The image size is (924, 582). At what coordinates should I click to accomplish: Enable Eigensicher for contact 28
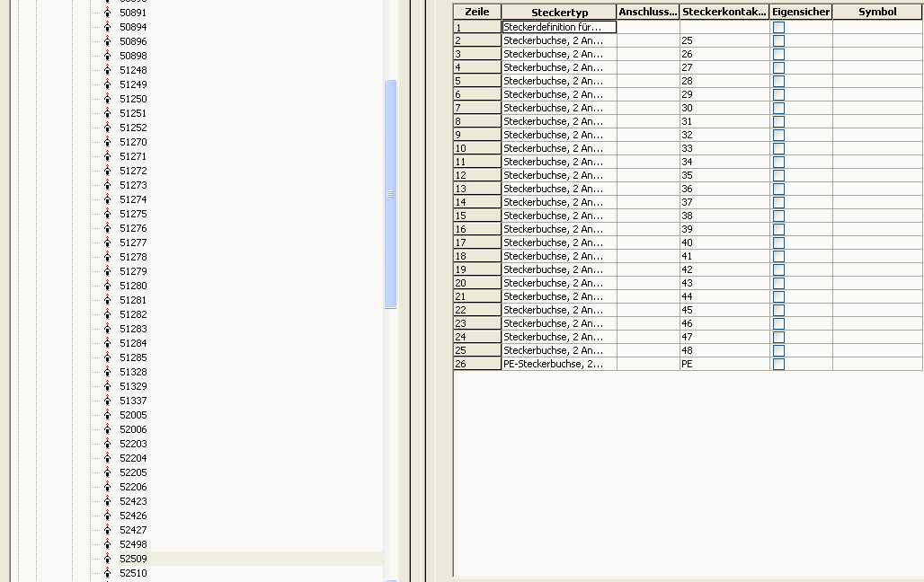pyautogui.click(x=778, y=81)
